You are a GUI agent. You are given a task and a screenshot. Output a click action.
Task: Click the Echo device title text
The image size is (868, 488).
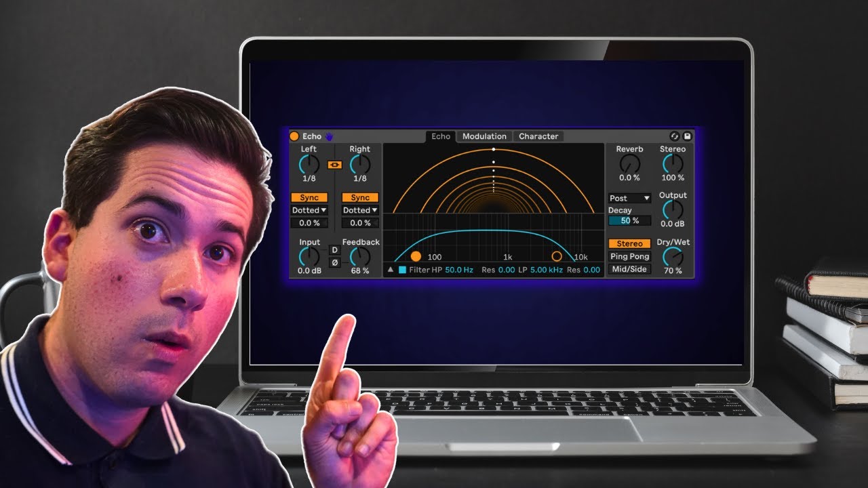312,136
